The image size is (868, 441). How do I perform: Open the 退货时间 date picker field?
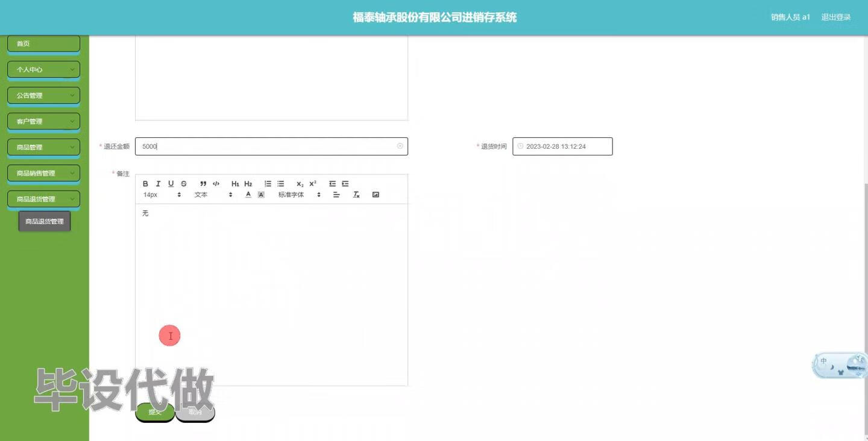(562, 146)
